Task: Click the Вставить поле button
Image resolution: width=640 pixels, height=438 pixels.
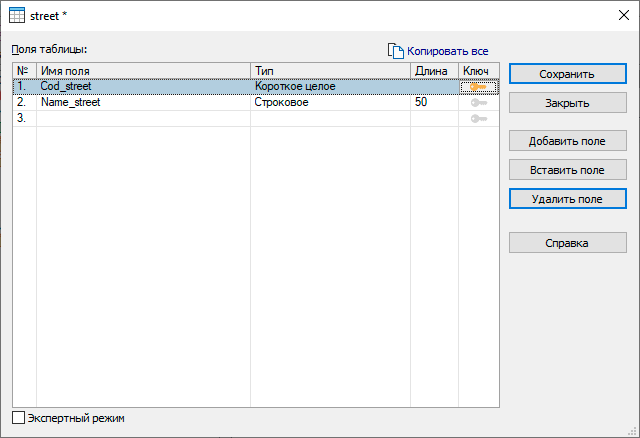Action: click(567, 170)
